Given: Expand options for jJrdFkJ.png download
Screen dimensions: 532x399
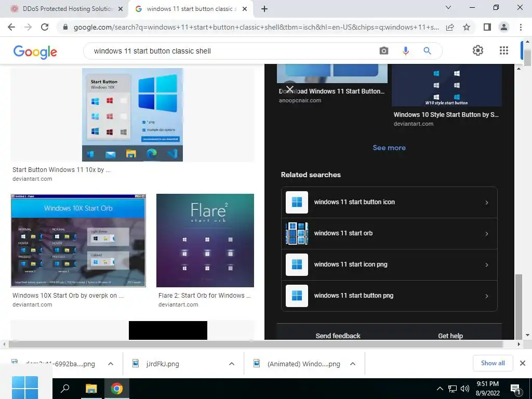Looking at the screenshot, I should [x=232, y=364].
